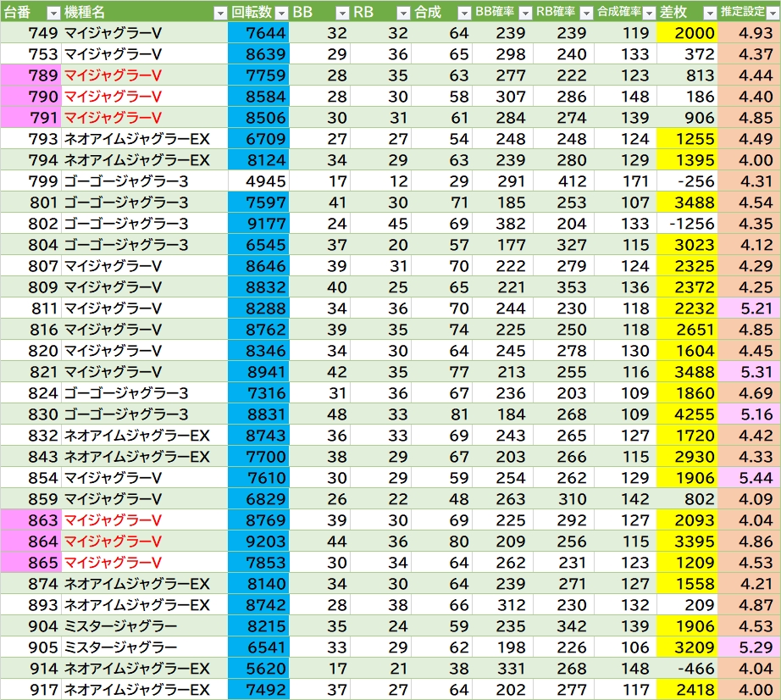781x700 pixels.
Task: Open filter dropdown for 差枚 column
Action: point(711,14)
